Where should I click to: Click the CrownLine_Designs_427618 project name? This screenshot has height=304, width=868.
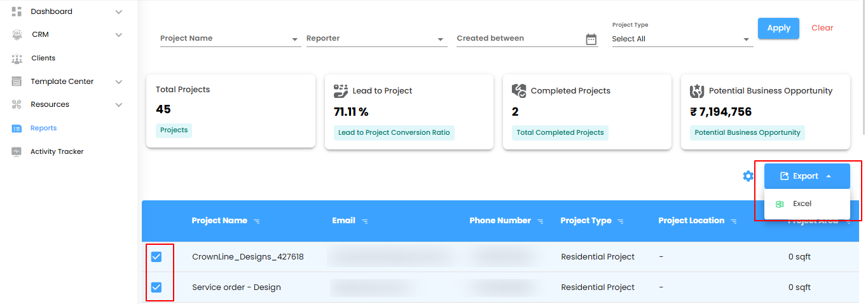pyautogui.click(x=248, y=257)
